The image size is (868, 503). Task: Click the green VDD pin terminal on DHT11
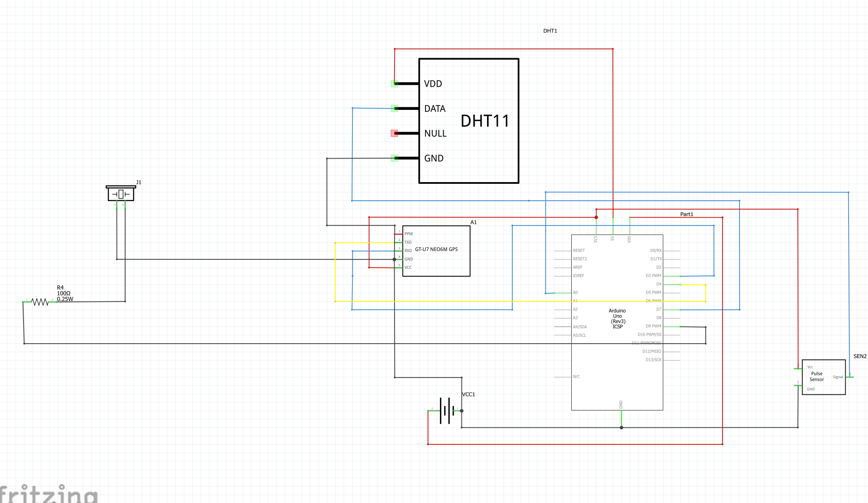(394, 83)
